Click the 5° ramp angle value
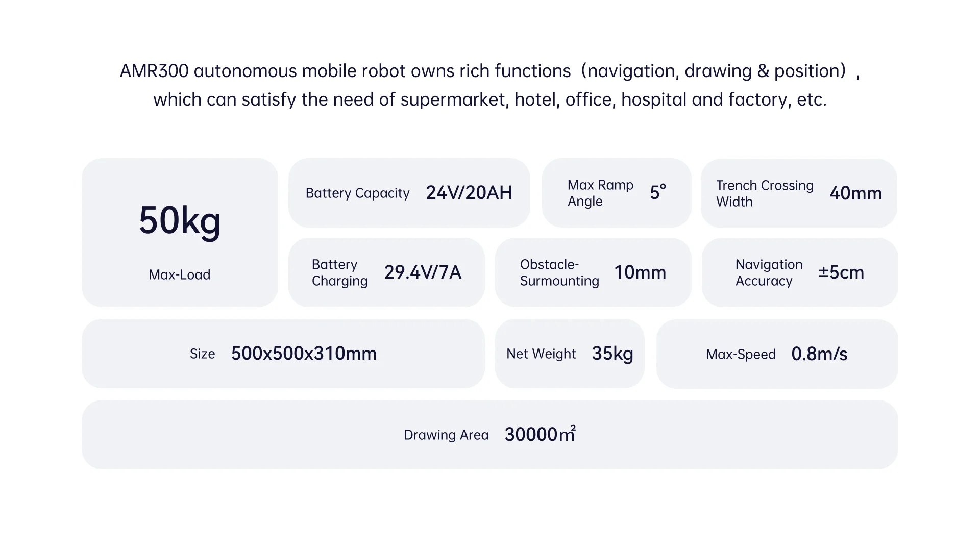980x551 pixels. [658, 192]
